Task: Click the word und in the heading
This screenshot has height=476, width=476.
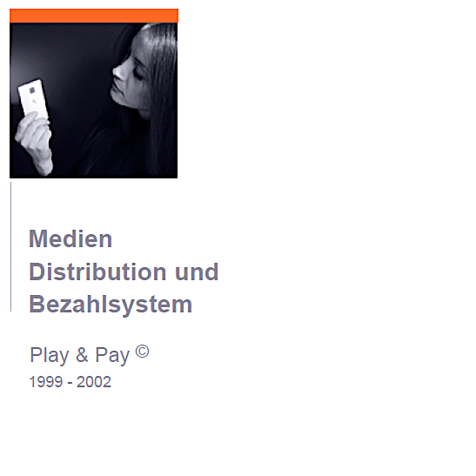Action: (197, 272)
